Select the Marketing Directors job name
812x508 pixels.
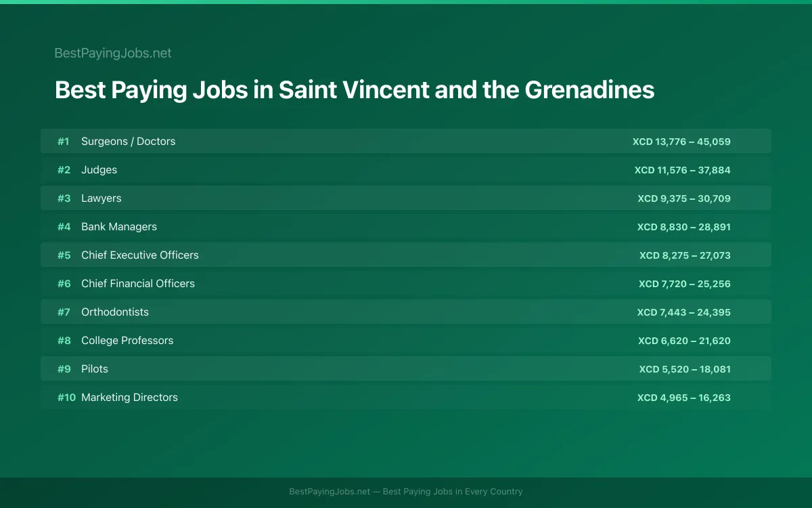129,398
